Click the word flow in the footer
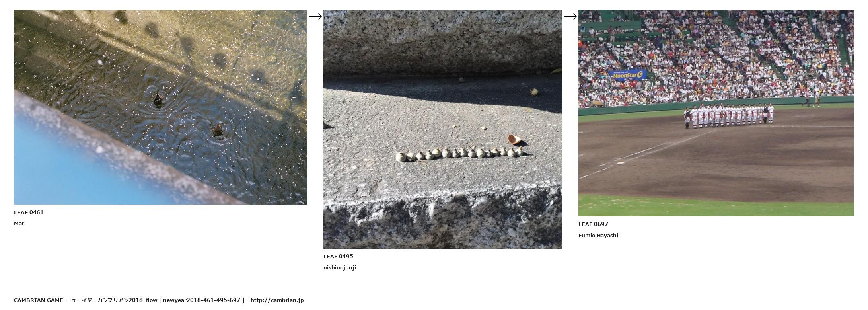 tap(151, 300)
